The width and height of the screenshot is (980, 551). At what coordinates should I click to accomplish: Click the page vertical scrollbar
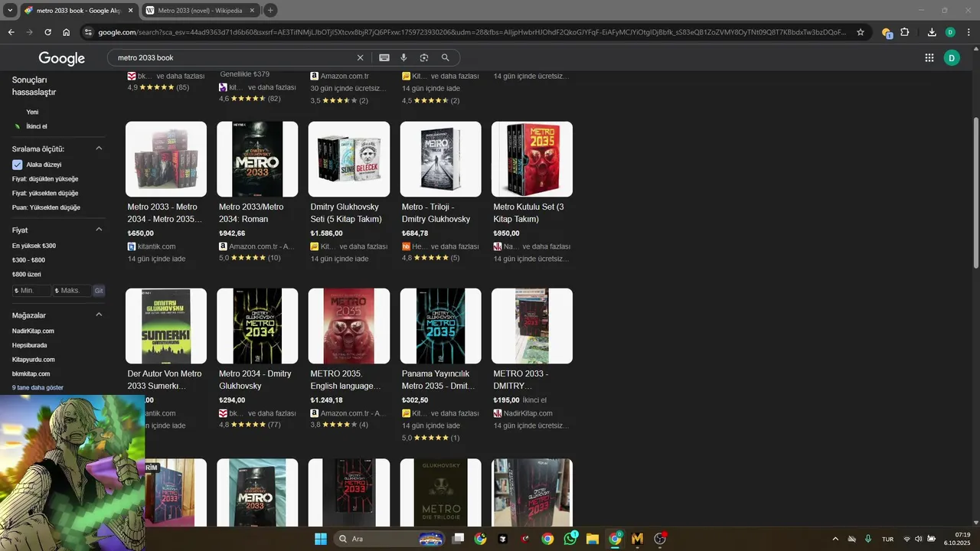pyautogui.click(x=975, y=191)
